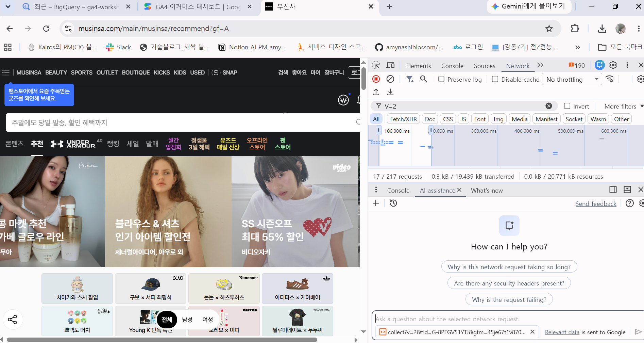Switch to the BigQuery browser tab
This screenshot has width=644, height=343.
77,7
